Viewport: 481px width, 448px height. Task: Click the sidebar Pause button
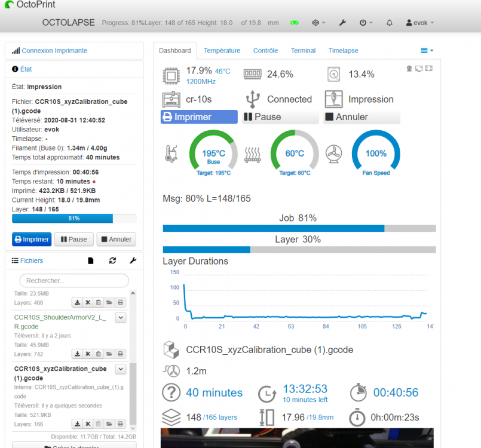(x=74, y=239)
